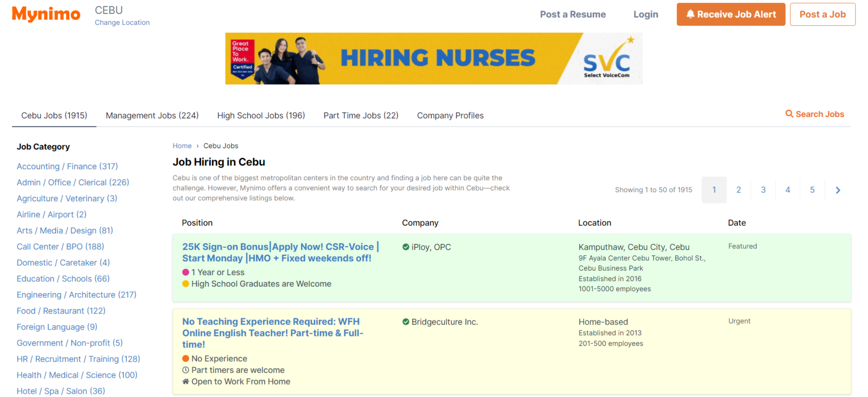Click the Receive Job Alert button
Viewport: 868px width, 397px height.
[731, 14]
